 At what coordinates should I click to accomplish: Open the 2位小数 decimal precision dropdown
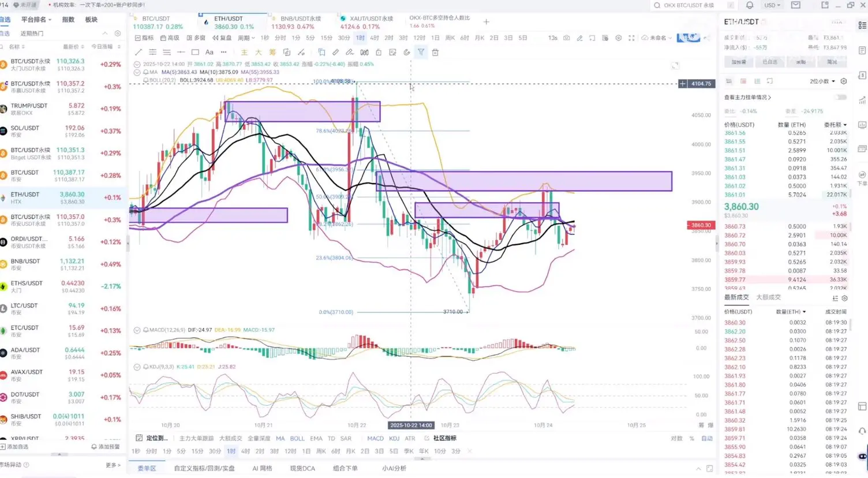pos(822,81)
